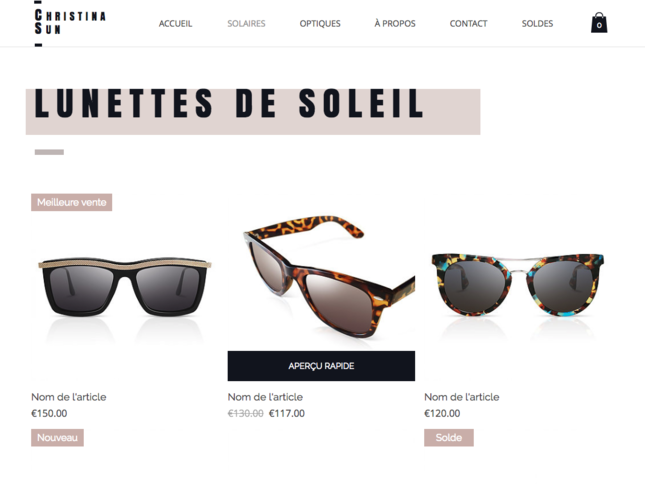Viewport: 645px width, 484px height.
Task: Click the Nouveau ribbon label
Action: pyautogui.click(x=57, y=438)
